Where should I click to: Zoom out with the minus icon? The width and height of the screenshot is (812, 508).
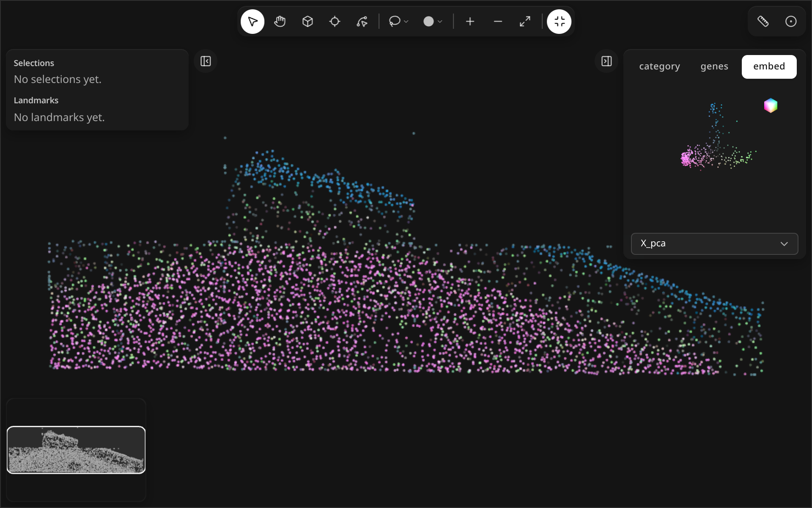click(x=498, y=22)
